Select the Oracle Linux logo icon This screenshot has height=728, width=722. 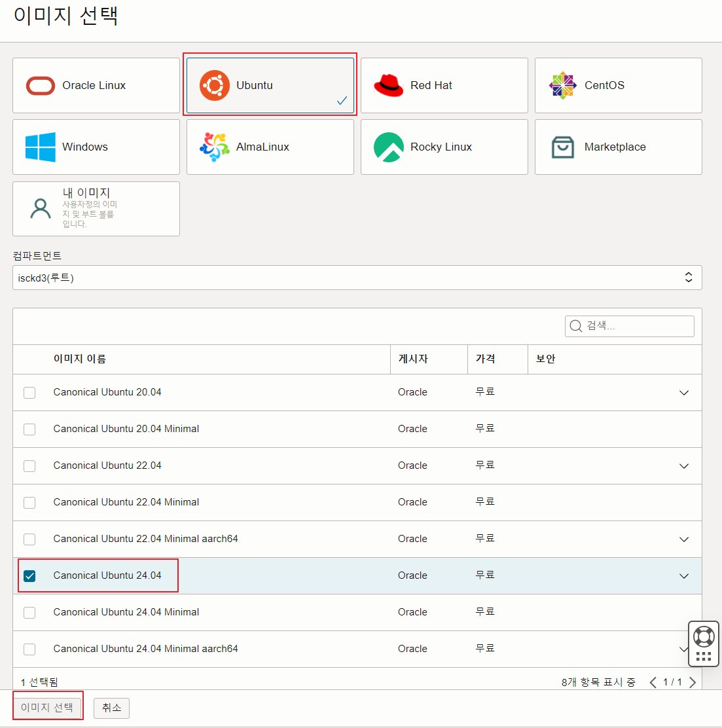click(x=41, y=86)
